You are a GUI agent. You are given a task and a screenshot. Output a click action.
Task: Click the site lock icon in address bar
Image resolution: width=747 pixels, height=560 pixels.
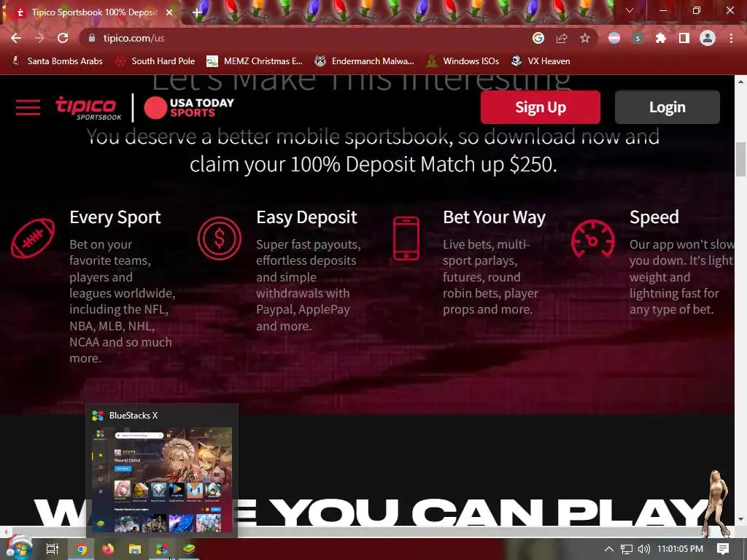(92, 38)
